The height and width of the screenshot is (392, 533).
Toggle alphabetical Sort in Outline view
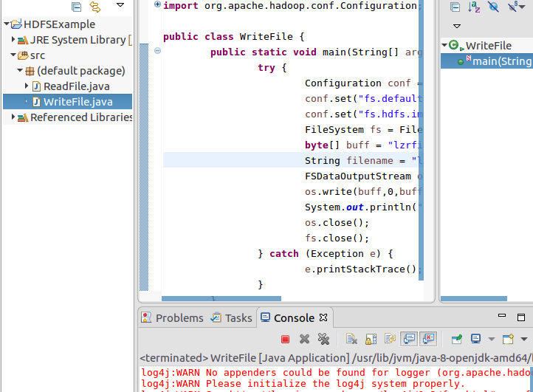(x=474, y=7)
